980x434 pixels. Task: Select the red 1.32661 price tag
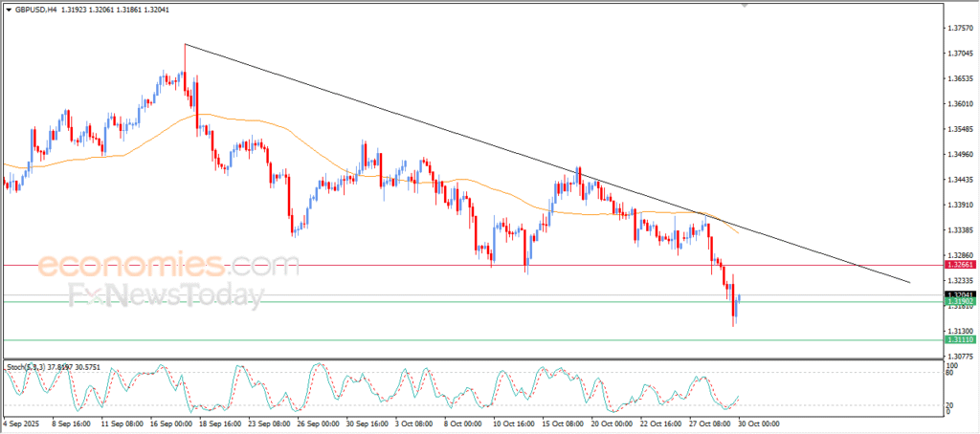tap(958, 264)
